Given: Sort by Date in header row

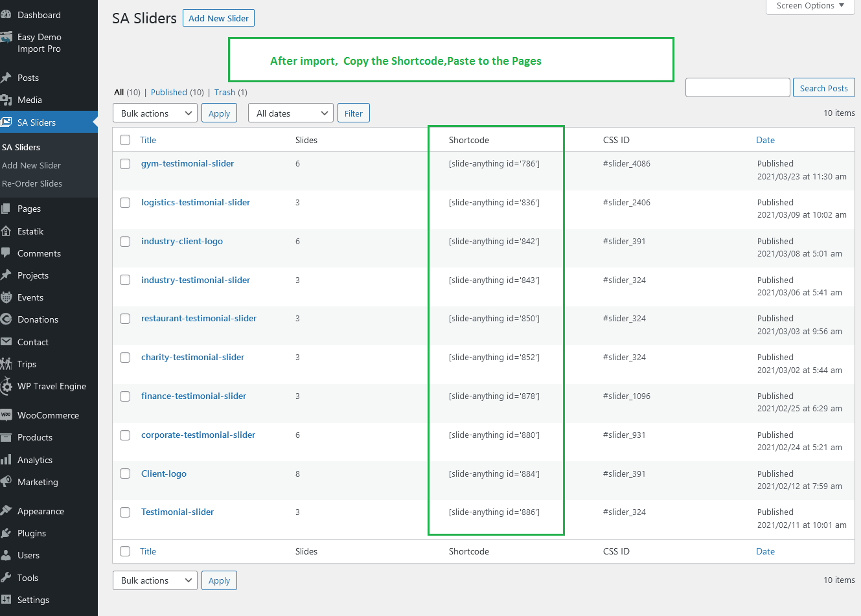Looking at the screenshot, I should tap(765, 140).
